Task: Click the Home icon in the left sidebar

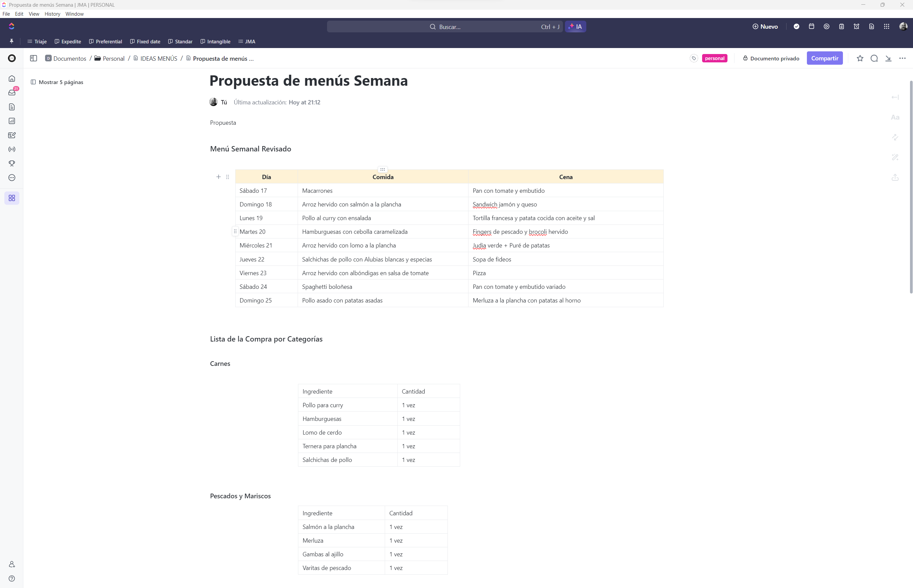Action: (x=12, y=79)
